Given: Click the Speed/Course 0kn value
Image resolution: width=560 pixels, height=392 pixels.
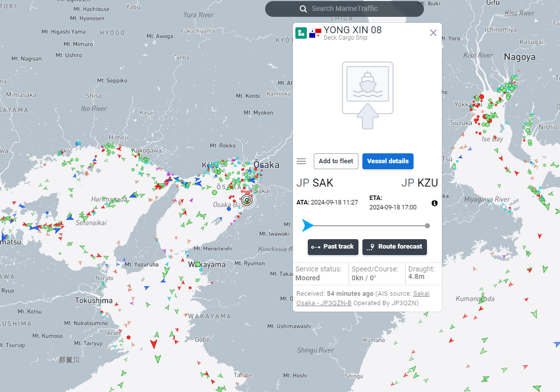Looking at the screenshot, I should coord(364,278).
